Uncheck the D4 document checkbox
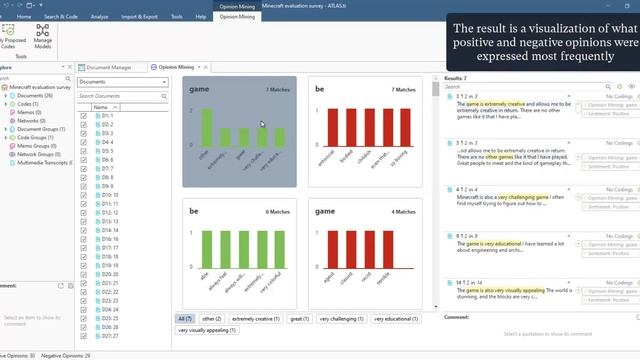This screenshot has height=360, width=640. click(x=84, y=142)
